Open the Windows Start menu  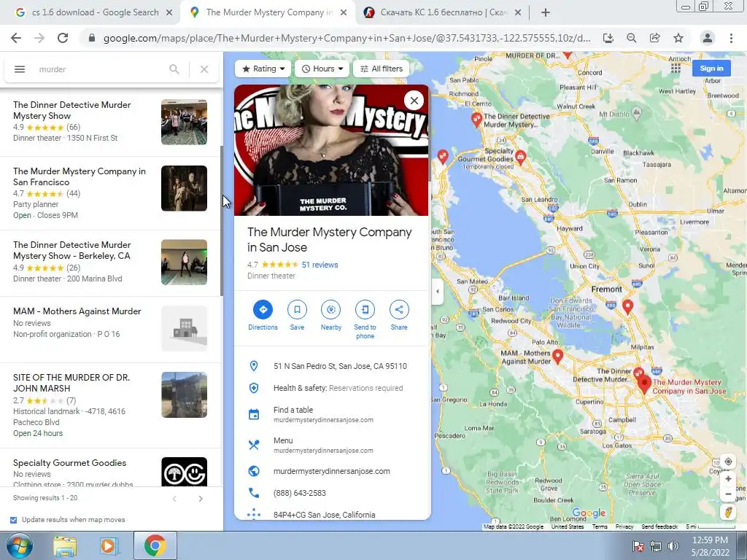(19, 546)
